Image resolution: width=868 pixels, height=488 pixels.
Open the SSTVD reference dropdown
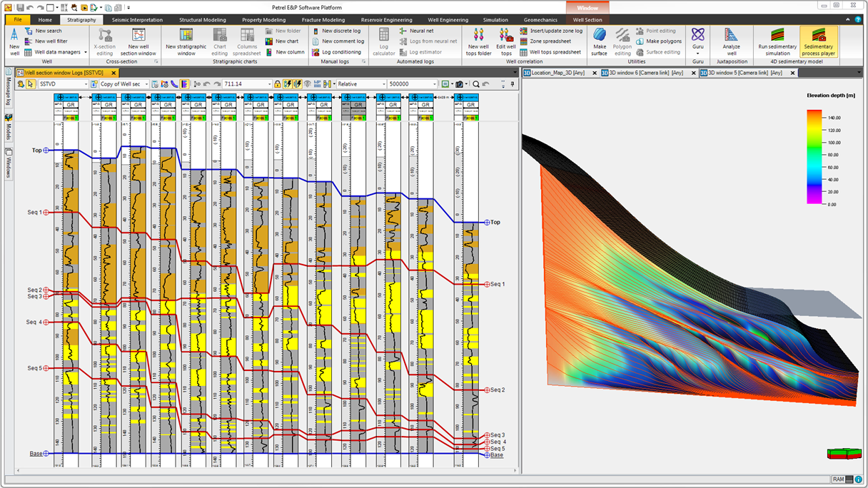pyautogui.click(x=86, y=83)
